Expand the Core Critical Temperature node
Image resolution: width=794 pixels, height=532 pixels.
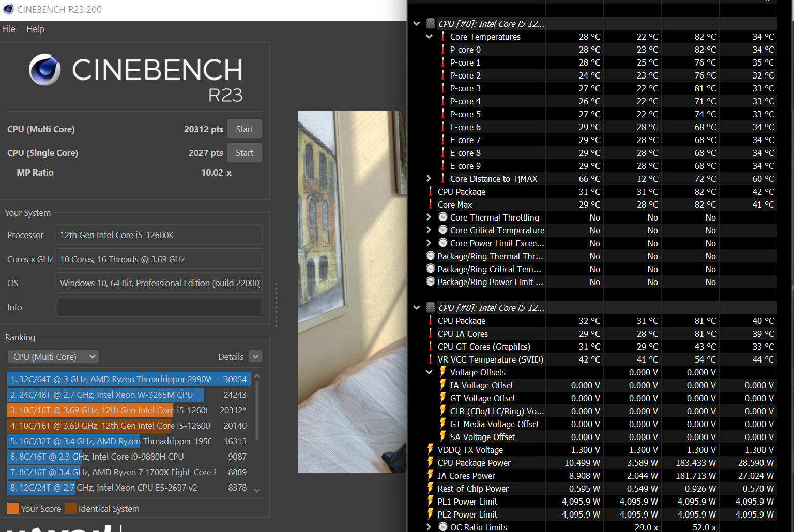429,230
